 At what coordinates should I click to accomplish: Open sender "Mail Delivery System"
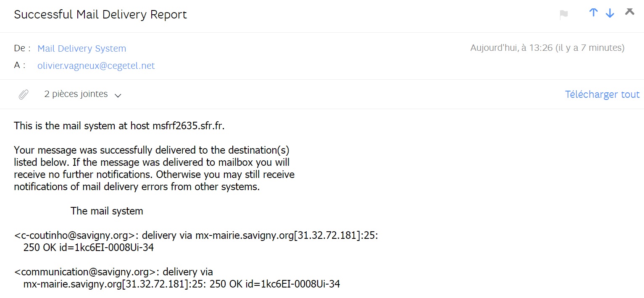pyautogui.click(x=81, y=48)
